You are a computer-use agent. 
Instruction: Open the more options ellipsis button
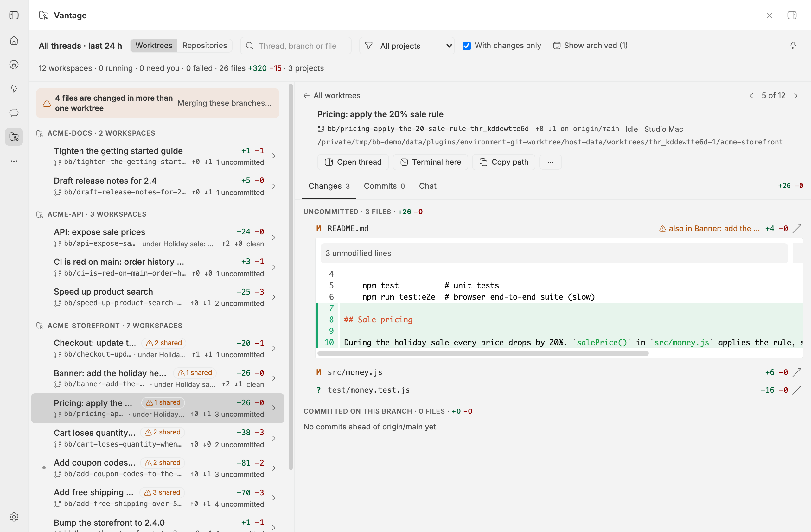click(x=550, y=162)
